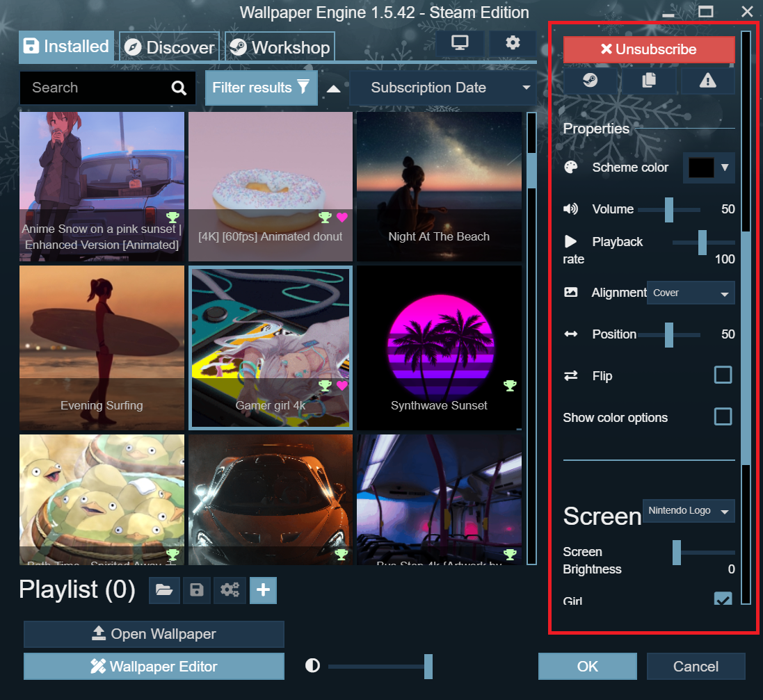
Task: Select the Evening Surfing wallpaper
Action: pos(102,348)
